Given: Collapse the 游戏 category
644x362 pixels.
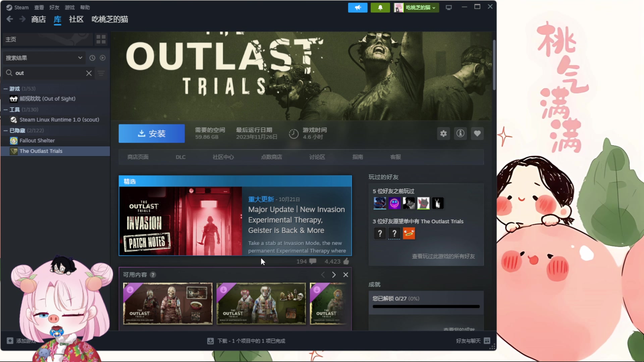Looking at the screenshot, I should click(x=6, y=89).
